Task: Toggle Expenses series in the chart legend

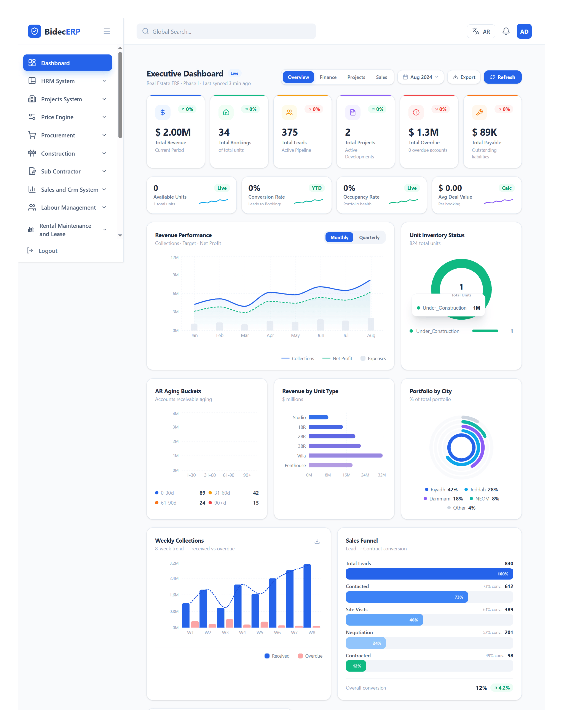Action: (373, 358)
